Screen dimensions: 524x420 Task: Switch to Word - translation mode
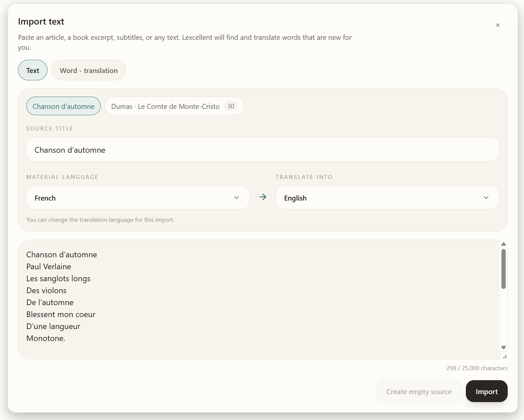pos(89,70)
